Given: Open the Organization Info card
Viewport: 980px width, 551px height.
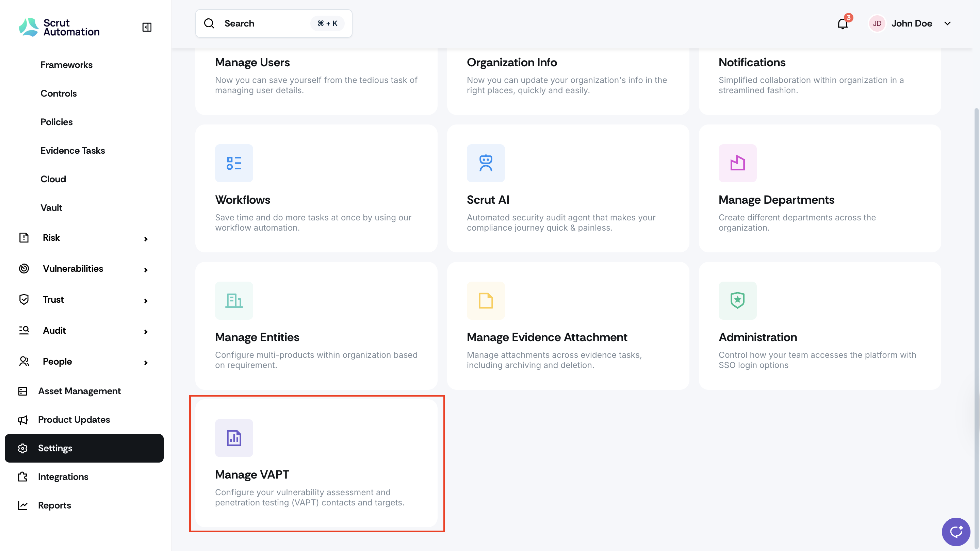Looking at the screenshot, I should point(568,76).
